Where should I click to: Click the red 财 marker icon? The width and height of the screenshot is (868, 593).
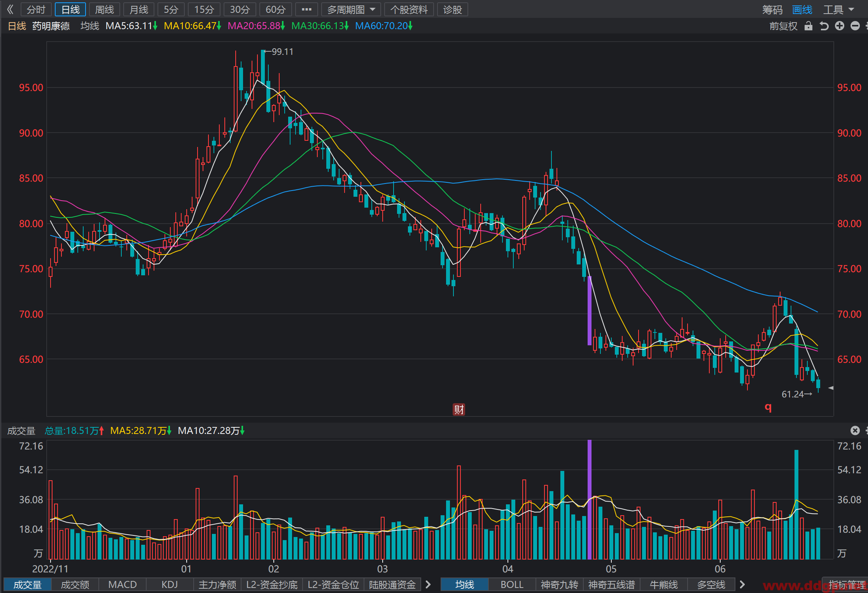point(459,409)
